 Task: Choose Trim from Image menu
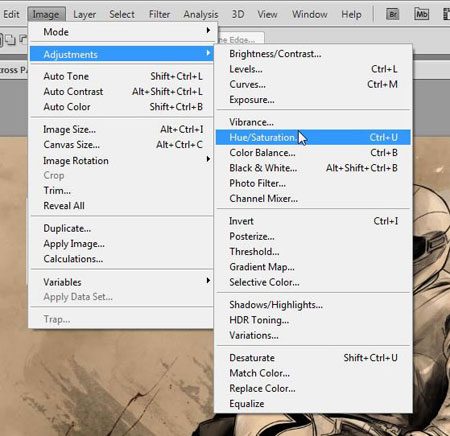coord(122,190)
